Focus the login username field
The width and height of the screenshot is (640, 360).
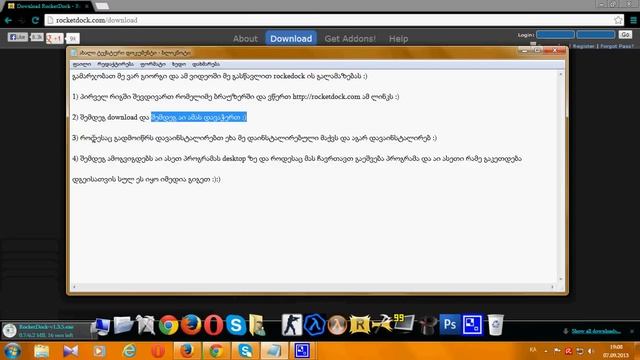coord(555,35)
